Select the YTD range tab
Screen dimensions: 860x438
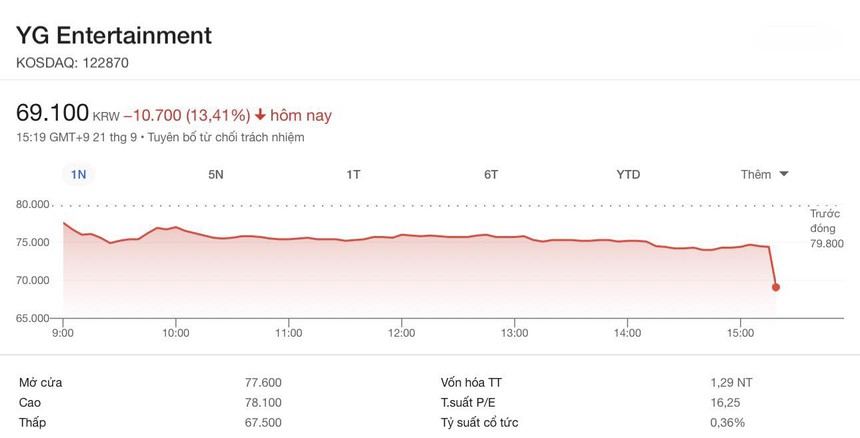(x=628, y=174)
